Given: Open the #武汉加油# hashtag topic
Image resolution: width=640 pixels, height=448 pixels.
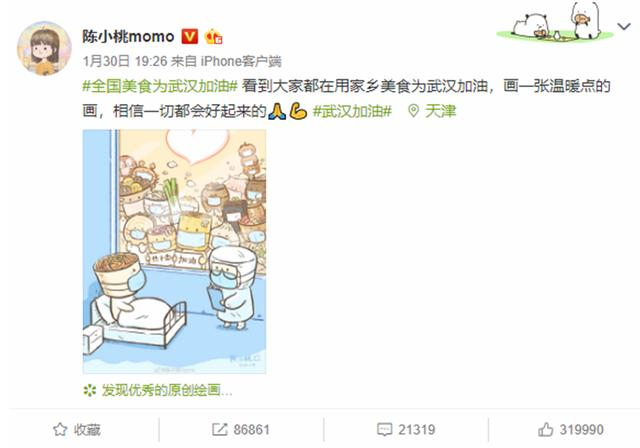Looking at the screenshot, I should click(352, 111).
